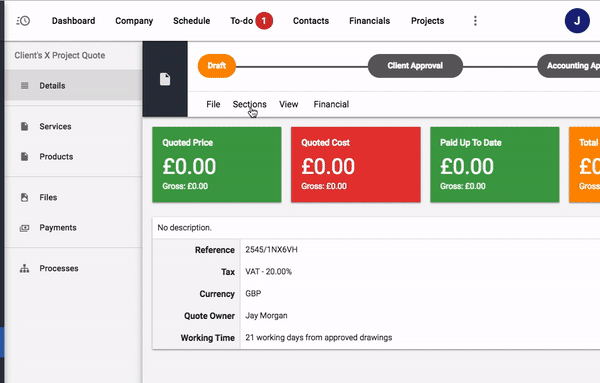Click the green Quoted Price card

point(217,165)
